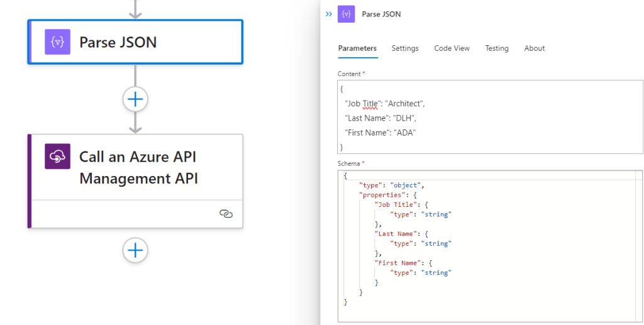Insert an action below the Azure API step

[x=135, y=250]
